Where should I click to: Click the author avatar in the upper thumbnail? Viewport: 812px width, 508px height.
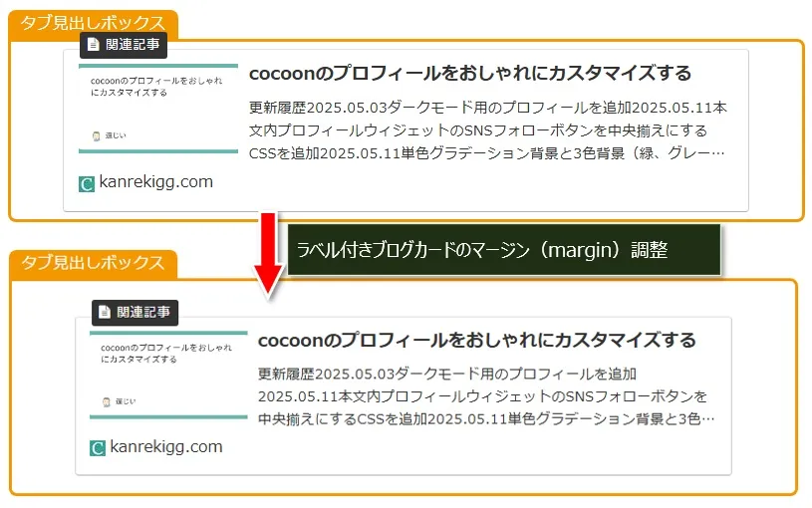click(x=96, y=135)
